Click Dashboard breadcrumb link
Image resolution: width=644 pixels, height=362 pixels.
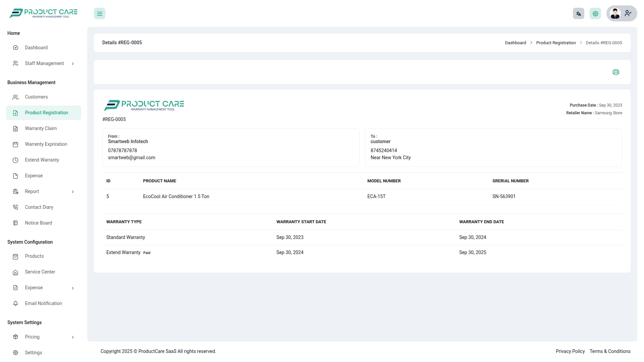pyautogui.click(x=515, y=43)
